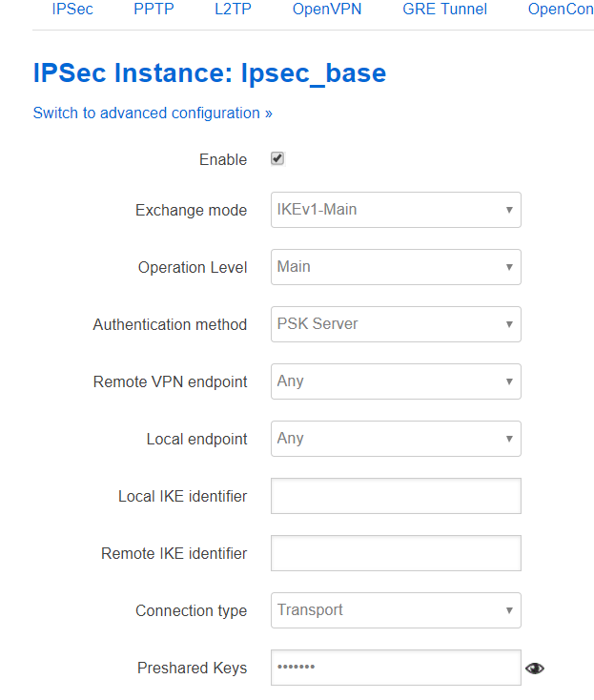Open the PPTP tab
Viewport: 594px width, 700px height.
(x=154, y=10)
